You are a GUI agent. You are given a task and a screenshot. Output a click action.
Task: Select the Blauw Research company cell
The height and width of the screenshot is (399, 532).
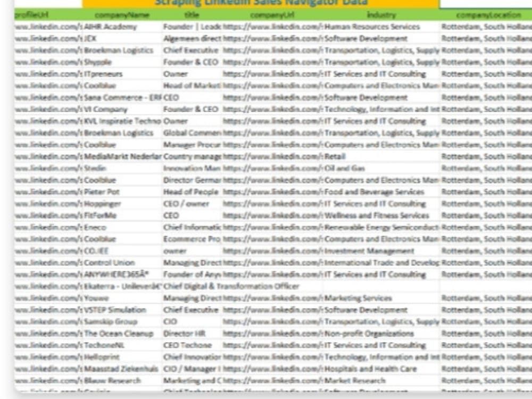122,381
